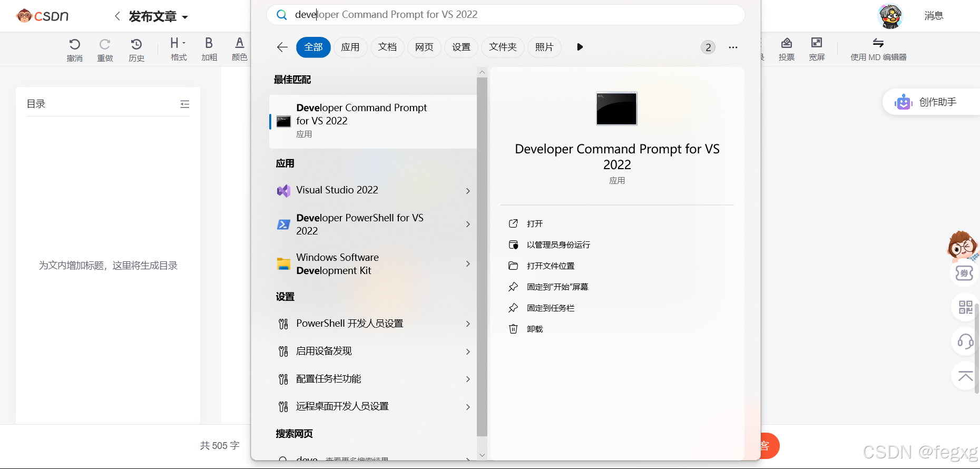Switch to the MD editor (使用 MD 编辑器)
This screenshot has height=469, width=980.
point(878,49)
